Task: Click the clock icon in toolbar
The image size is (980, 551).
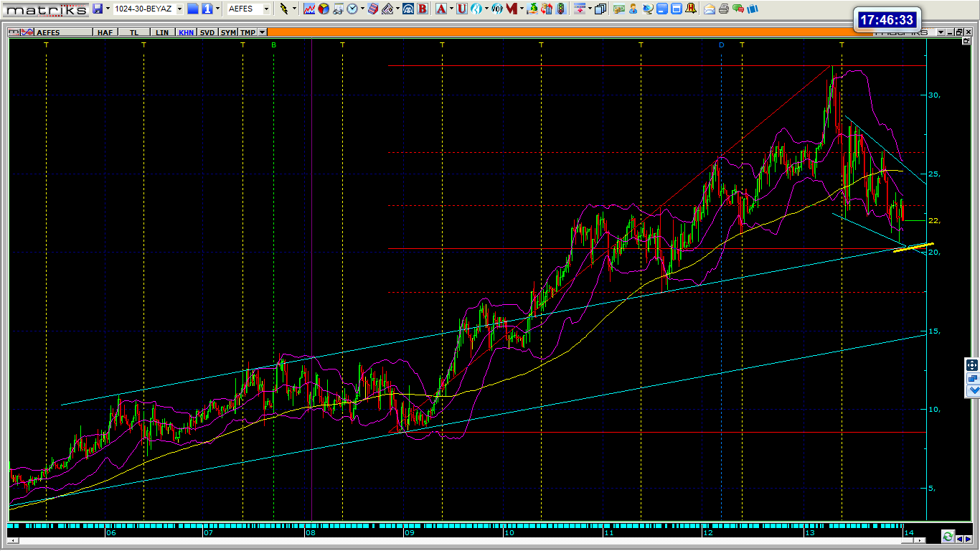Action: click(x=352, y=9)
